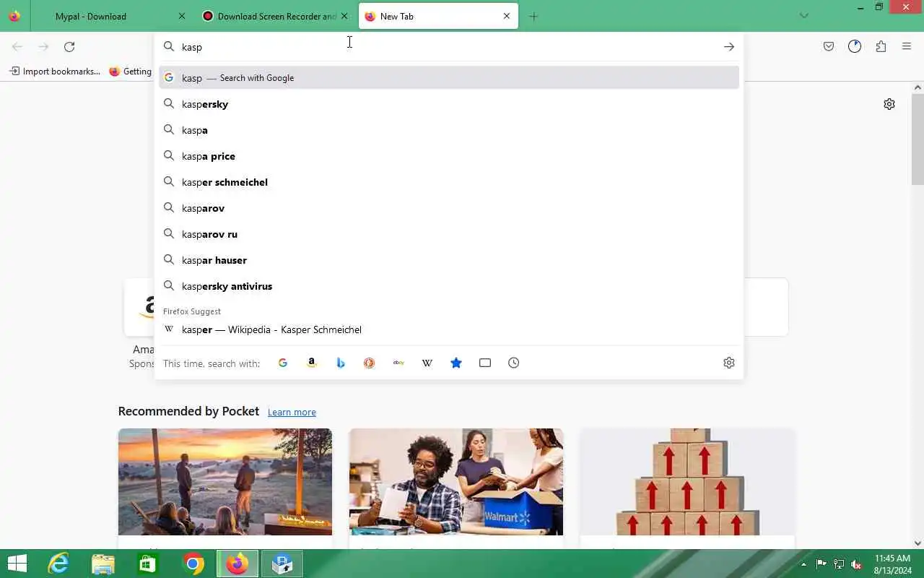
Task: Open search settings gear in dropdown
Action: coord(729,363)
